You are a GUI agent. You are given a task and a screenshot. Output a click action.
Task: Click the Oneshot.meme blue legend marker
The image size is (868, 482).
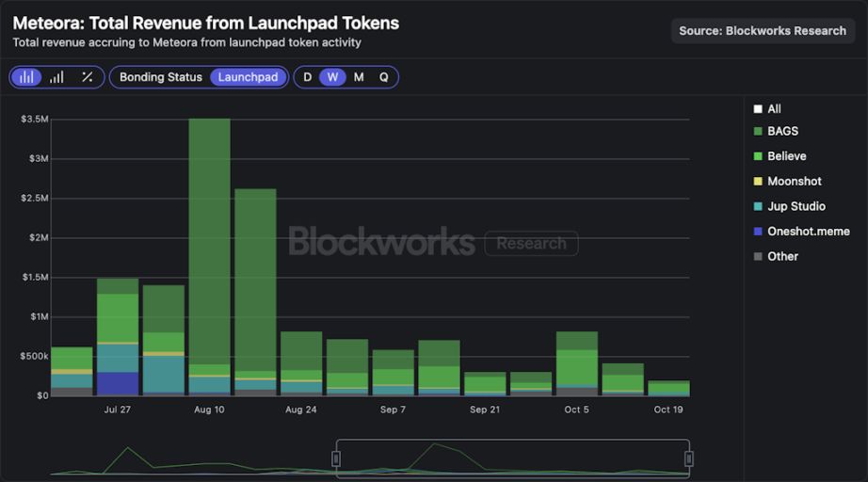tap(758, 232)
